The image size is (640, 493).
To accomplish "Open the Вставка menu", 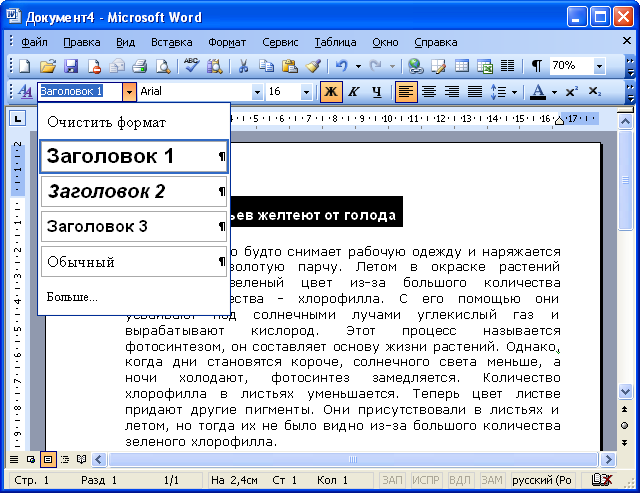I will pos(171,42).
